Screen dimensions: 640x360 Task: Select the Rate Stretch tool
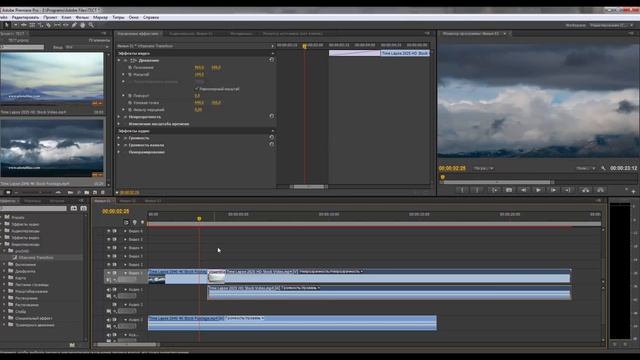pyautogui.click(x=40, y=25)
